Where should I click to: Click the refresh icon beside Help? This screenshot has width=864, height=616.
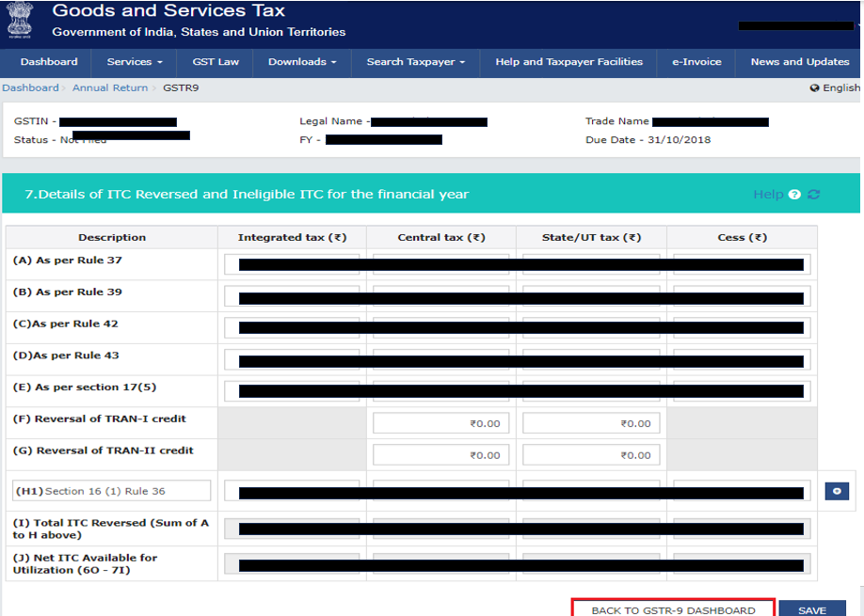tap(814, 195)
